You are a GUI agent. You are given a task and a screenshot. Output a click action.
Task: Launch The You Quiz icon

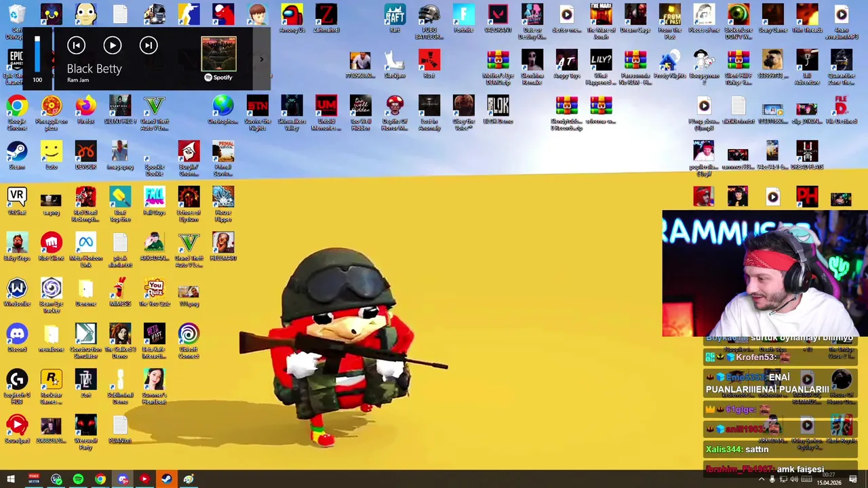(x=155, y=293)
